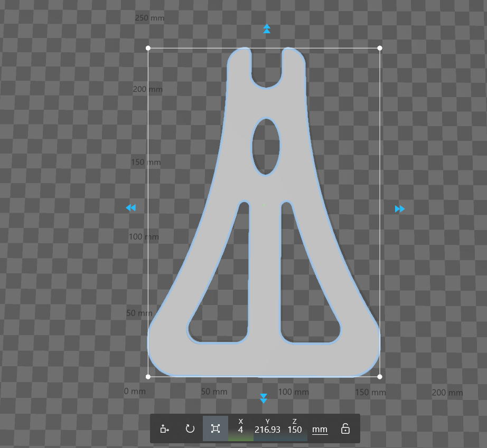Viewport: 487px width, 448px height.
Task: Click the bottom-left bounding box corner handle
Action: click(148, 377)
